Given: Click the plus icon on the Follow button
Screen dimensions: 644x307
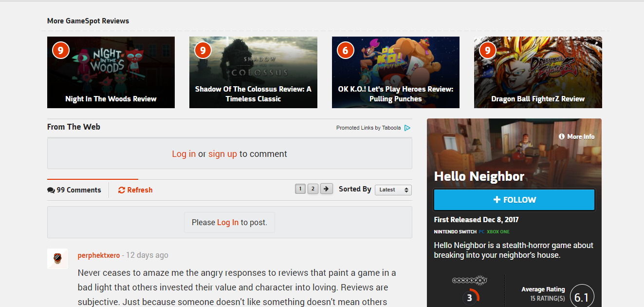Looking at the screenshot, I should [497, 200].
